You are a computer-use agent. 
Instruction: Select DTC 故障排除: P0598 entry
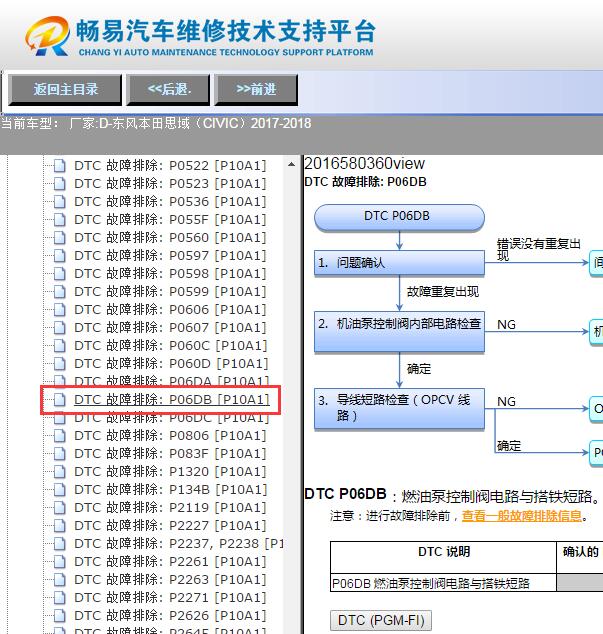170,274
